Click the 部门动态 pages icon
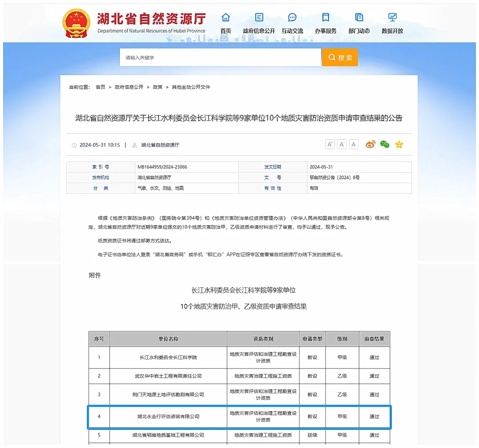 359,17
